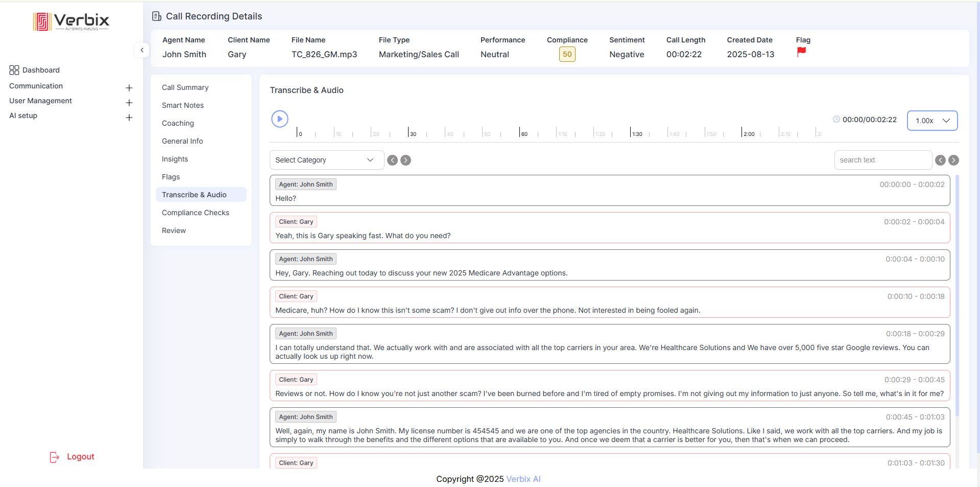Image resolution: width=980 pixels, height=487 pixels.
Task: Click the Negative sentiment value
Action: pos(627,54)
